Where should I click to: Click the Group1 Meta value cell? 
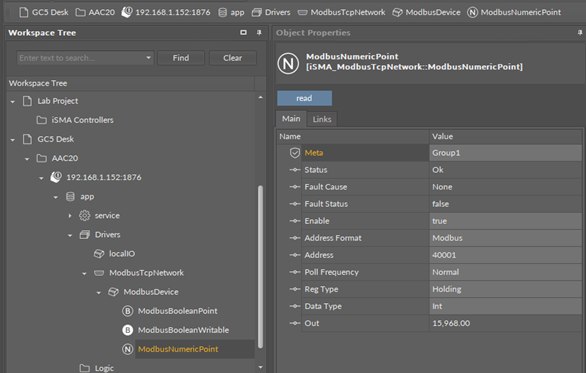505,153
